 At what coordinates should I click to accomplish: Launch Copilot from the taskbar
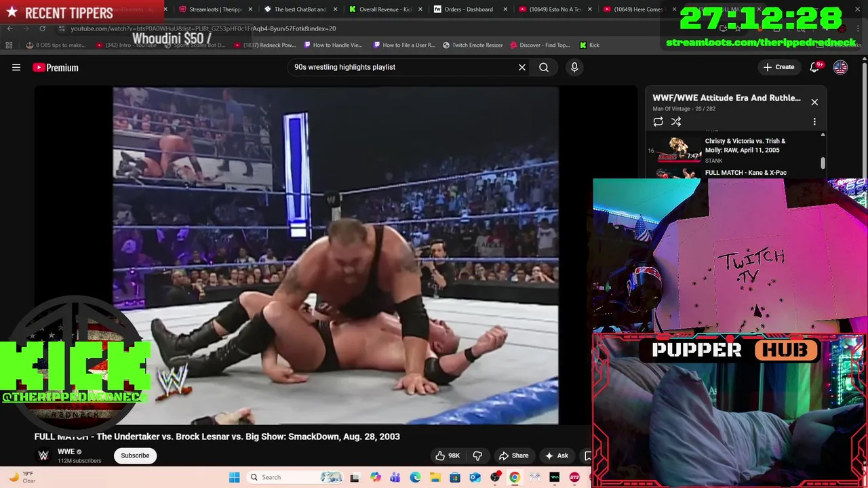pyautogui.click(x=375, y=477)
